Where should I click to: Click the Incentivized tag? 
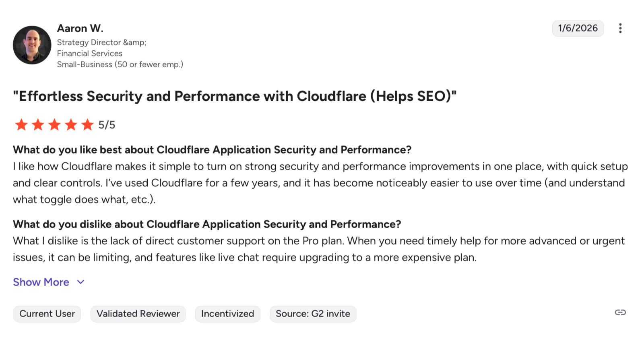[x=227, y=314]
